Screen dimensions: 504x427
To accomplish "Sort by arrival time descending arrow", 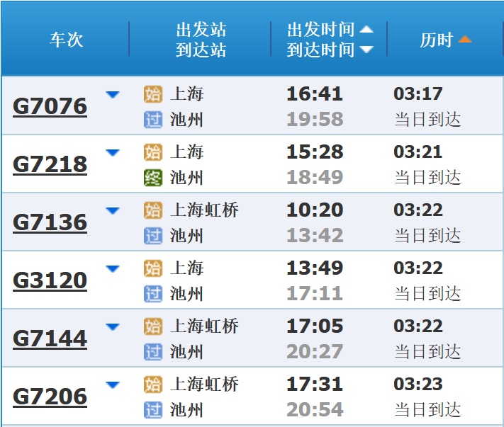I will pos(366,50).
